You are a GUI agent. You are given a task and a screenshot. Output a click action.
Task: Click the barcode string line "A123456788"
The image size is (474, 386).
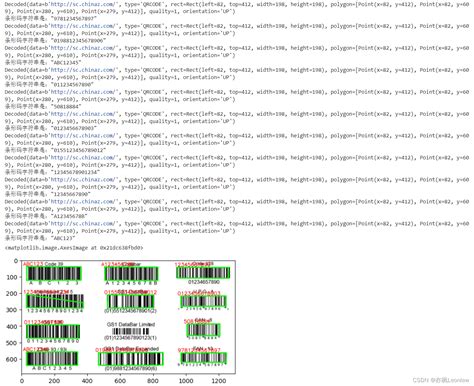pyautogui.click(x=46, y=216)
